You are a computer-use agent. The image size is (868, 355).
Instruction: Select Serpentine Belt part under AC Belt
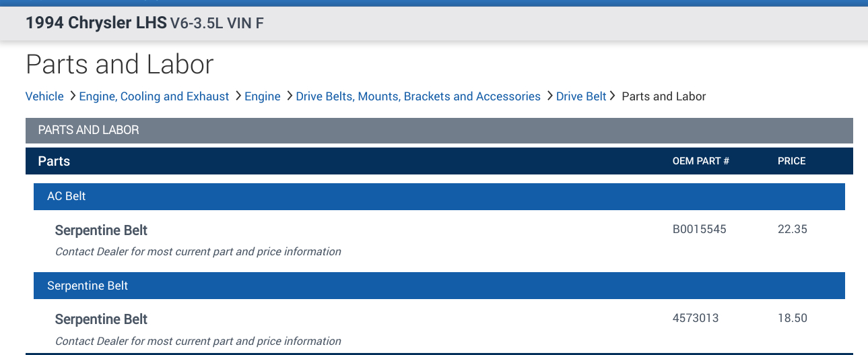pyautogui.click(x=101, y=230)
